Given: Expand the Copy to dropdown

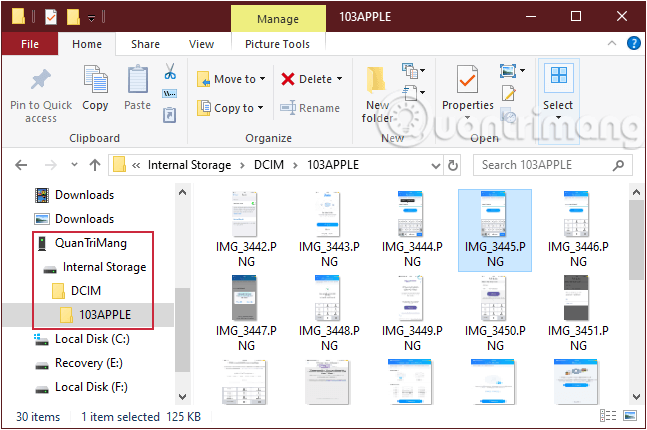Looking at the screenshot, I should (260, 108).
